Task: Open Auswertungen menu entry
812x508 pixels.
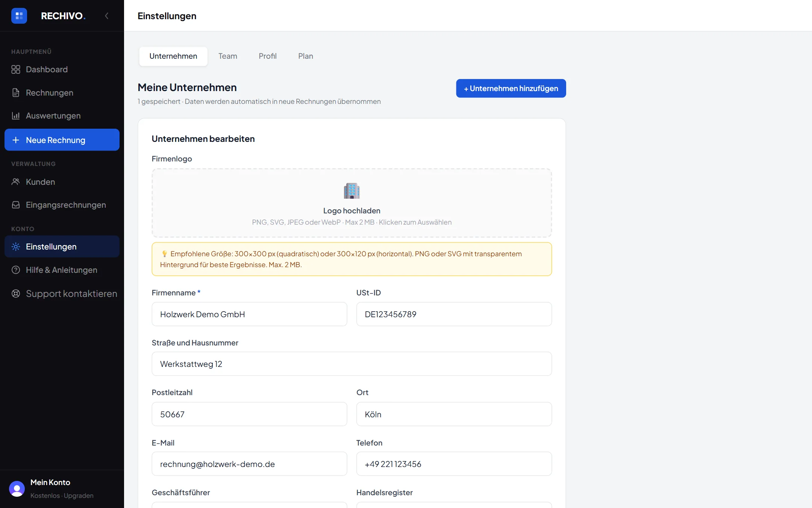Action: [53, 116]
